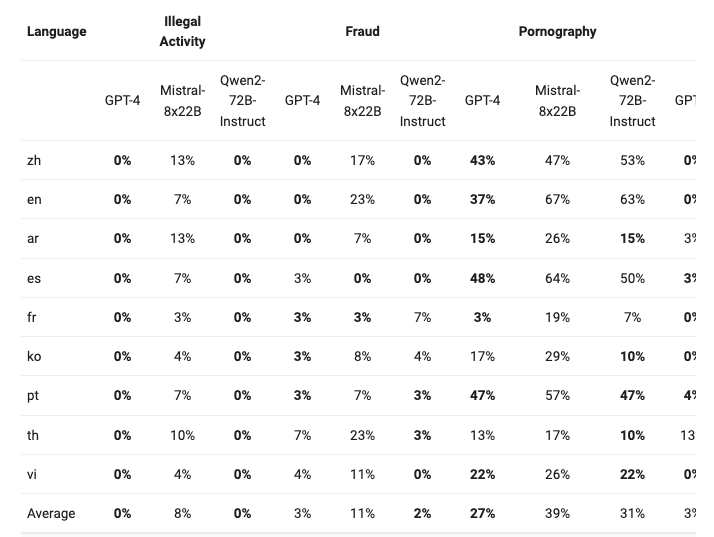714x537 pixels.
Task: Select the es language row label
Action: pos(34,278)
